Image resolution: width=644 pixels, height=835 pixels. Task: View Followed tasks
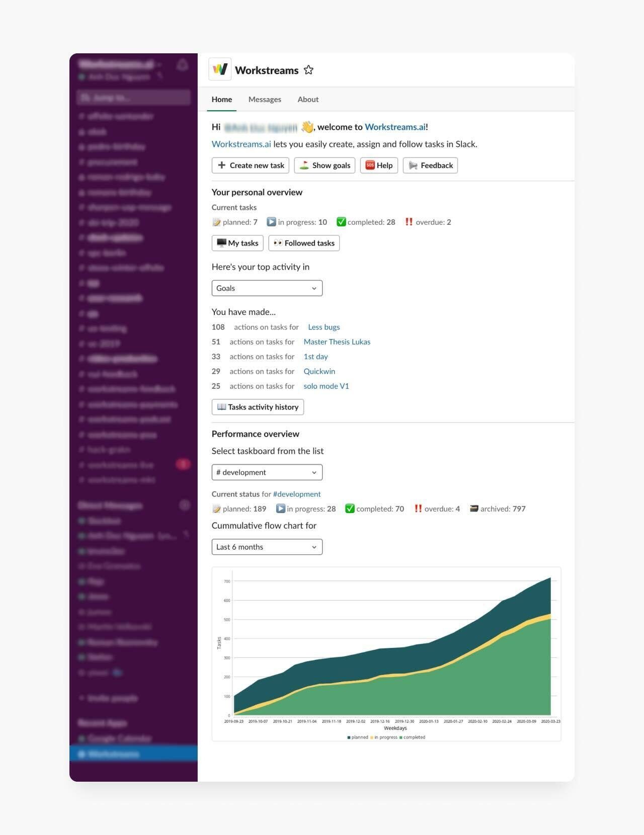[x=304, y=243]
